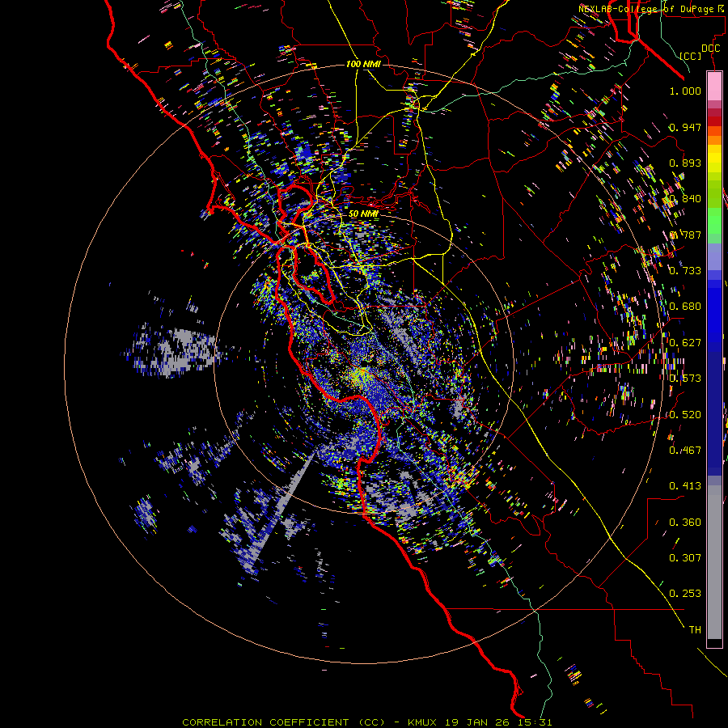Pick the pink segment of the color bar
This screenshot has height=728, width=728.
(714, 86)
